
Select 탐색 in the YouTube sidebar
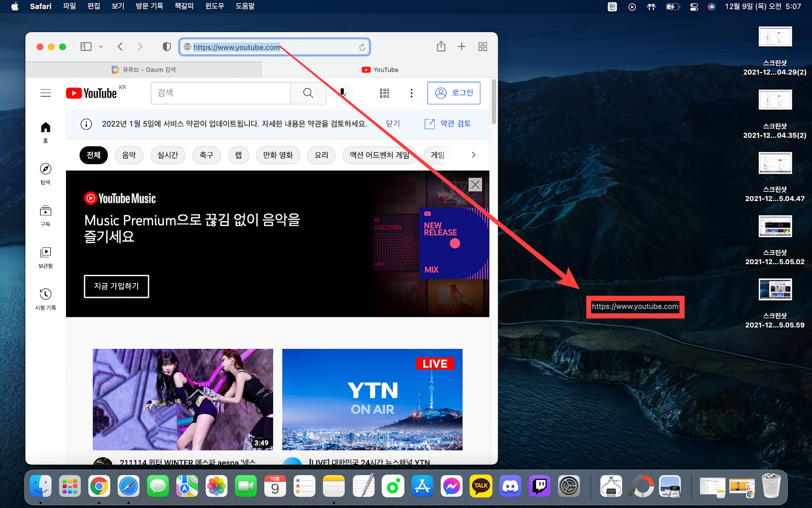point(46,174)
